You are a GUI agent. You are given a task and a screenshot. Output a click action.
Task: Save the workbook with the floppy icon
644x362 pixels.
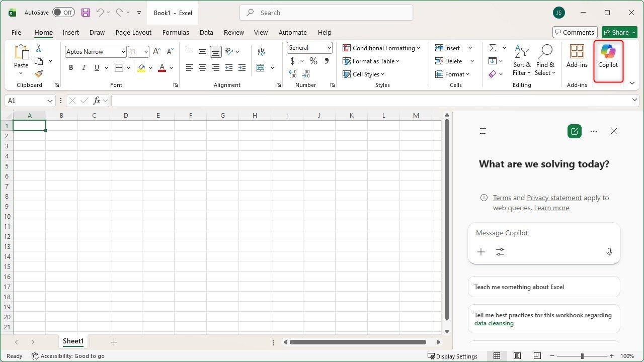tap(86, 13)
